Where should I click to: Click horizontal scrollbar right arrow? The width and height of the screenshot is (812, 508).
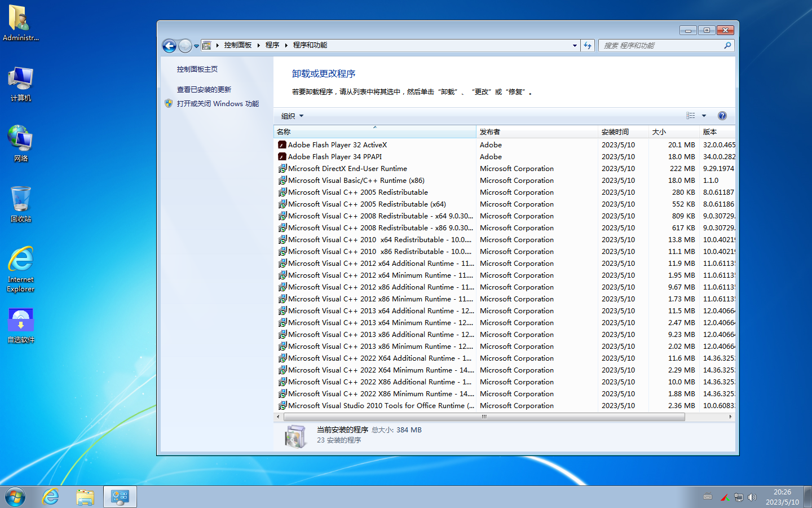(731, 417)
